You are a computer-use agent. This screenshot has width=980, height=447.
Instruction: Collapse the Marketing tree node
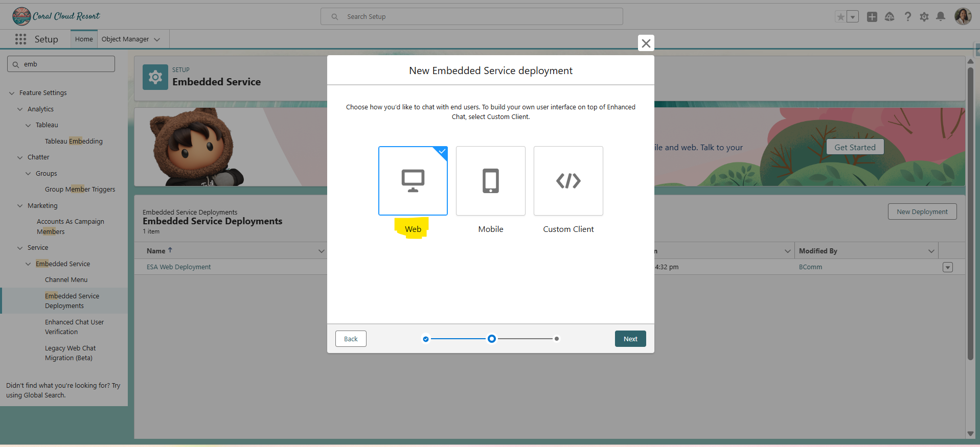20,206
